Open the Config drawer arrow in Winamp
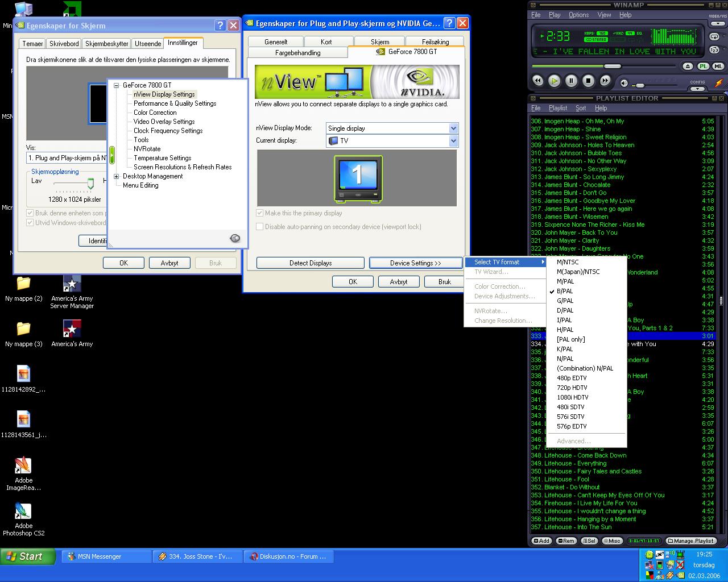 click(x=698, y=88)
